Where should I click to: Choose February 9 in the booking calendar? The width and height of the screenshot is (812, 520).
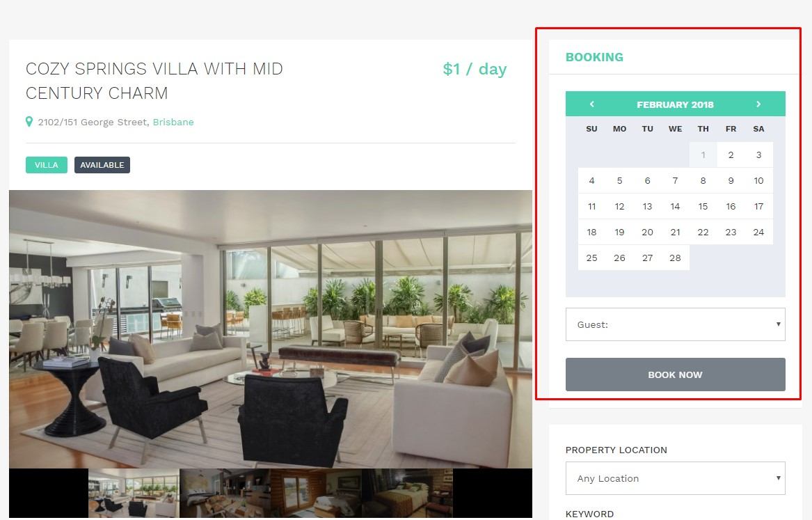coord(731,180)
